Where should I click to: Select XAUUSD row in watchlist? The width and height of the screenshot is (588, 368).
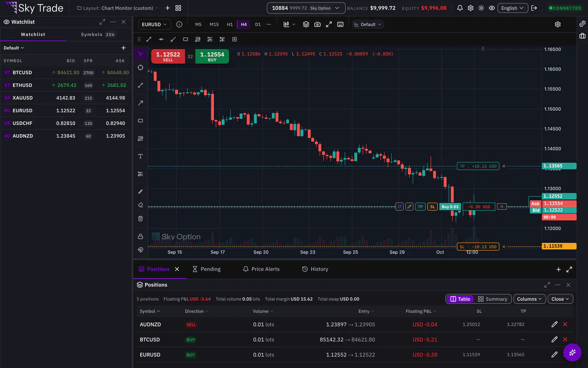click(66, 98)
